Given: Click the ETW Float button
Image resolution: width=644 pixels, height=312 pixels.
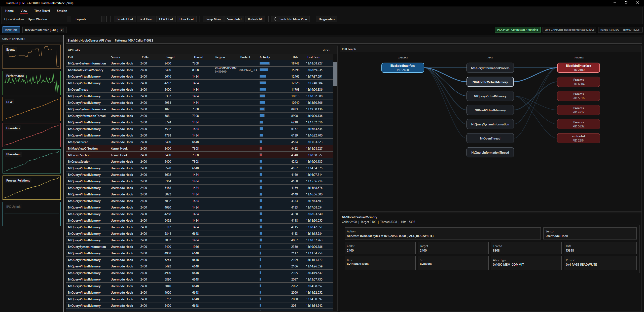Looking at the screenshot, I should (166, 19).
